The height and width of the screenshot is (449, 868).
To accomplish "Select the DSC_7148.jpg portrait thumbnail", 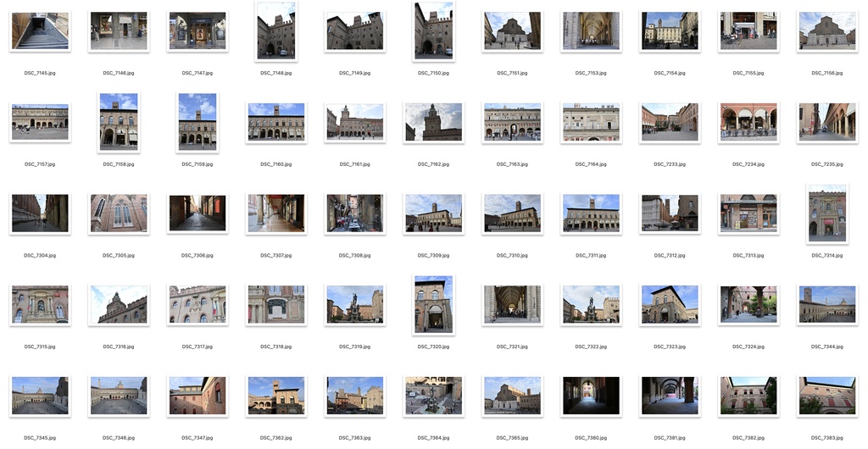I will tap(276, 31).
